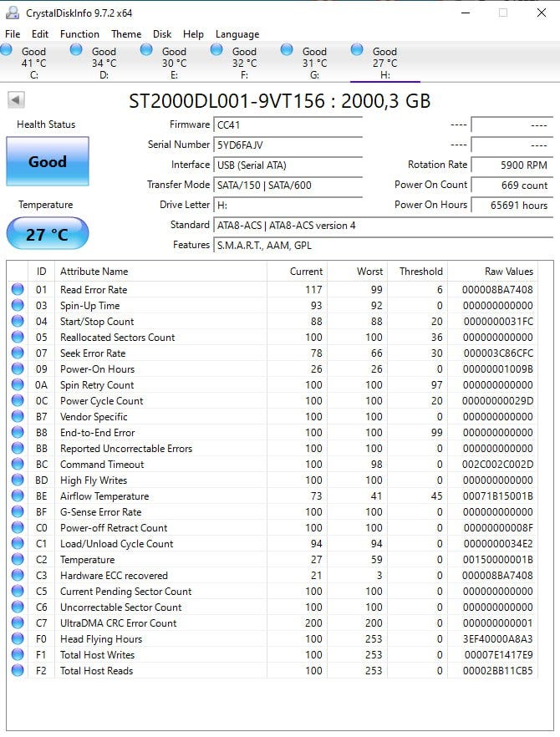This screenshot has height=737, width=560.
Task: Click the Power On Hours field 65691 hours
Action: (512, 205)
